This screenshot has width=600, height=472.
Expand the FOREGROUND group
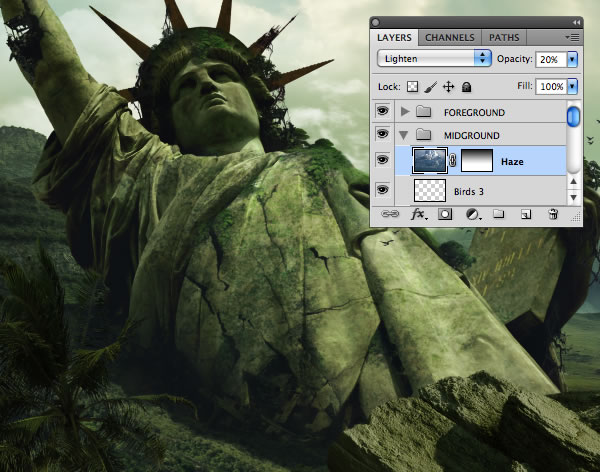[404, 111]
